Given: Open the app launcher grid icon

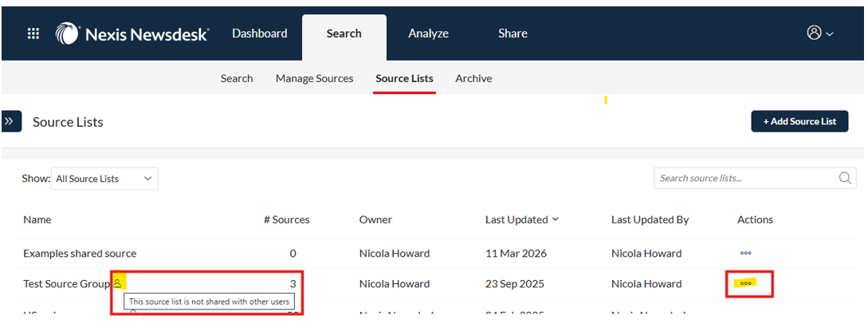Looking at the screenshot, I should tap(33, 33).
